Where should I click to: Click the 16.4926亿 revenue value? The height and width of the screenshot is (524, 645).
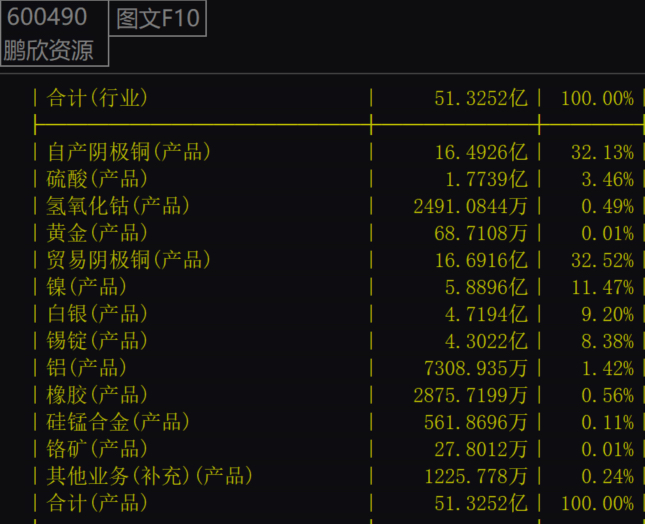[x=481, y=153]
